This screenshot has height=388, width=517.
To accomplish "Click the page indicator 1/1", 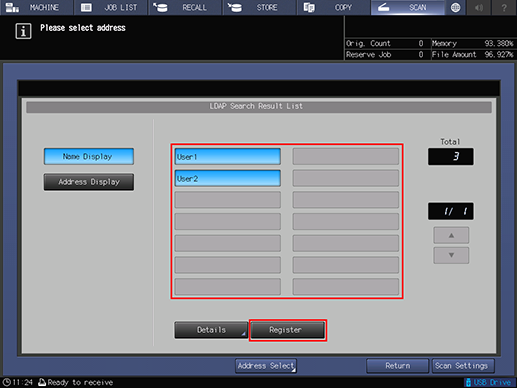I will click(x=451, y=211).
